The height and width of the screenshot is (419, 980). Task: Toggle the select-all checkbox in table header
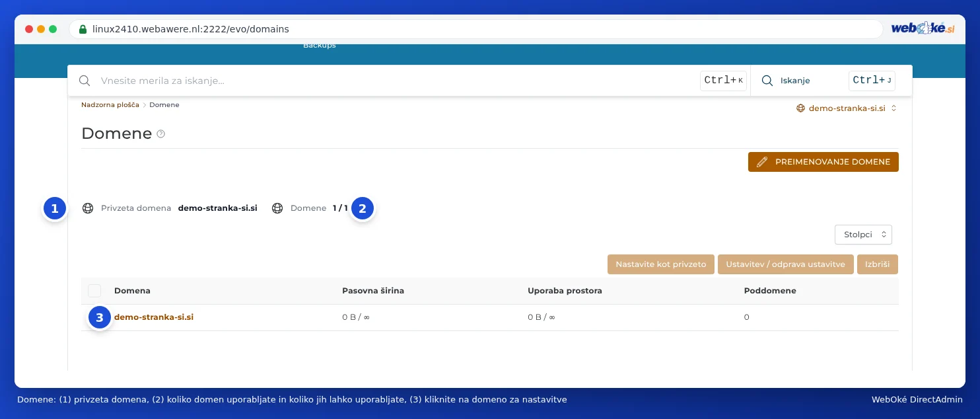pyautogui.click(x=94, y=291)
